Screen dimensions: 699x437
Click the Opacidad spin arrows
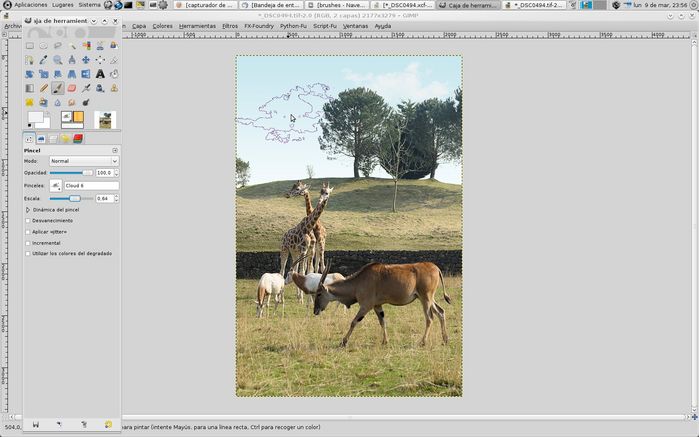pos(116,173)
